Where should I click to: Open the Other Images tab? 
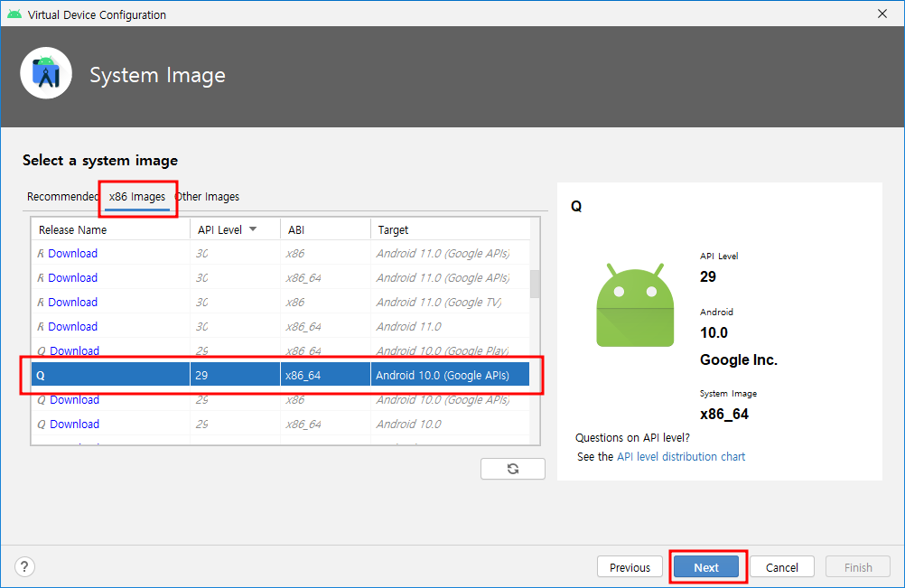[x=208, y=197]
